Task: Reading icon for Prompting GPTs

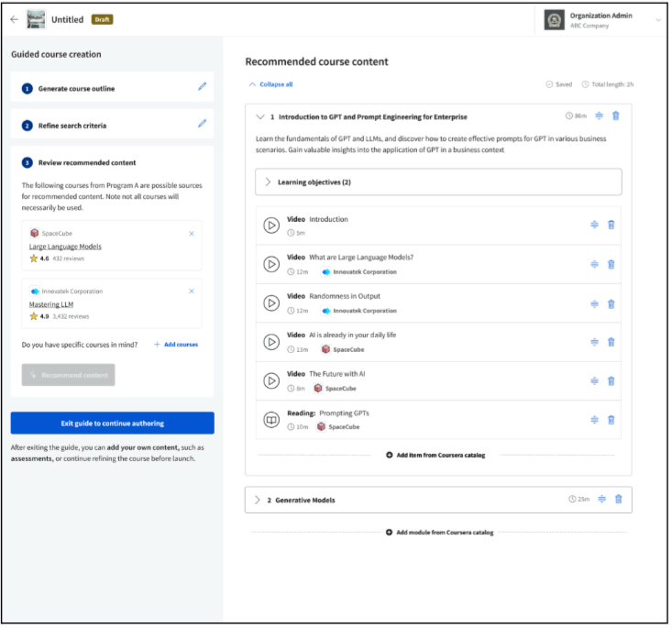Action: [x=271, y=420]
